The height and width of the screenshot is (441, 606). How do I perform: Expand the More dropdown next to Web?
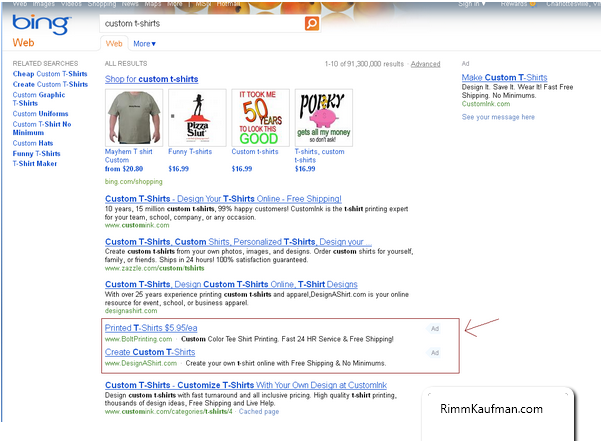pos(145,44)
